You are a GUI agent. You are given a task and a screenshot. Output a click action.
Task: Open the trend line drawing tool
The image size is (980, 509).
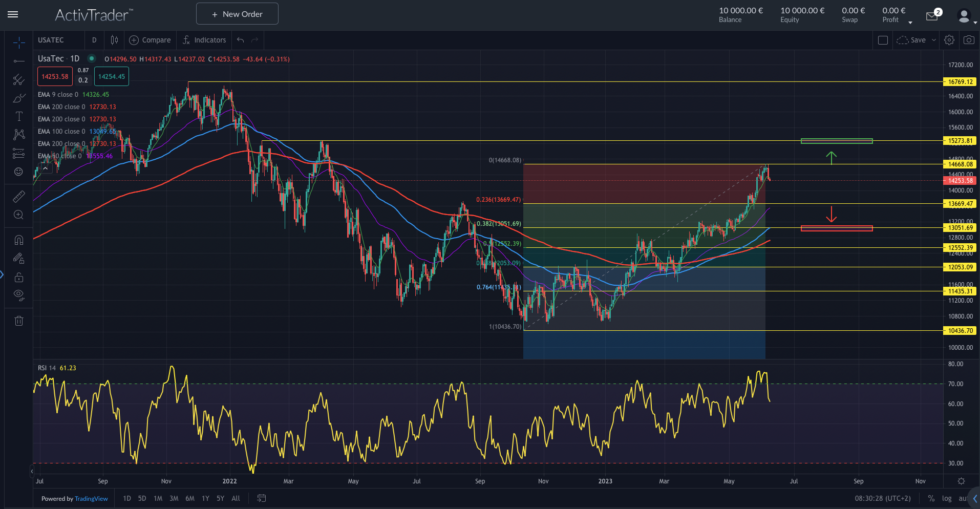click(x=18, y=61)
